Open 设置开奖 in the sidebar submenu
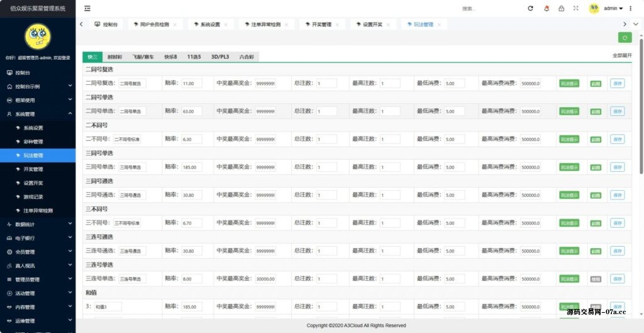Image resolution: width=644 pixels, height=333 pixels. point(38,183)
